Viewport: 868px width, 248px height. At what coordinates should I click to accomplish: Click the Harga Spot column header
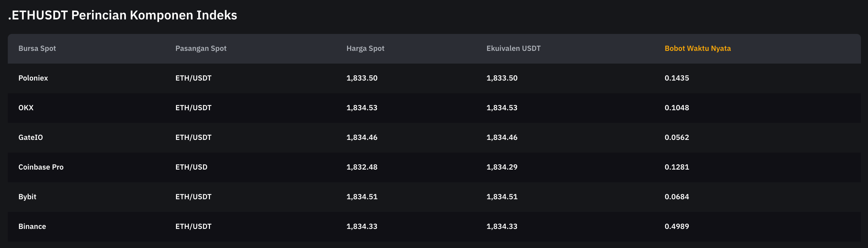(x=365, y=48)
